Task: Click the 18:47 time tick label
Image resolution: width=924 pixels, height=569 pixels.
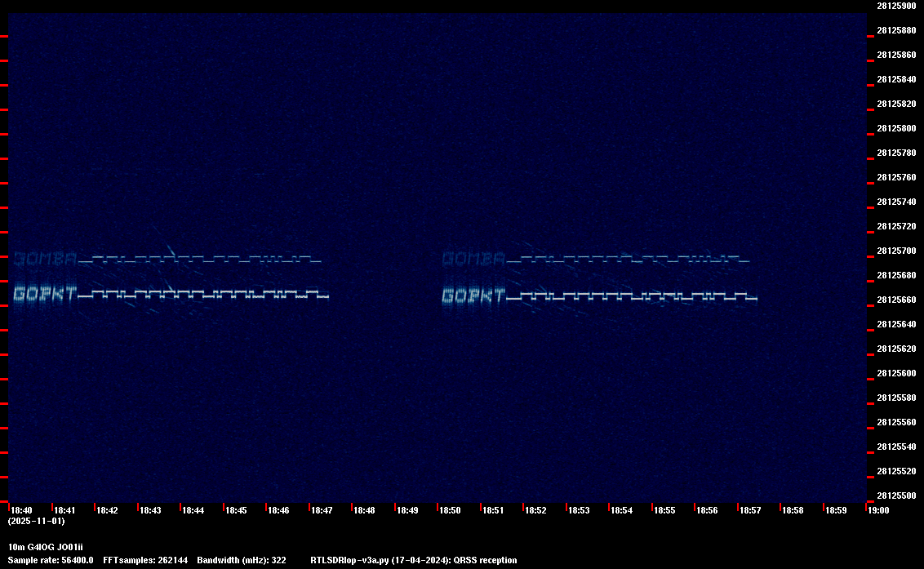Action: 322,510
